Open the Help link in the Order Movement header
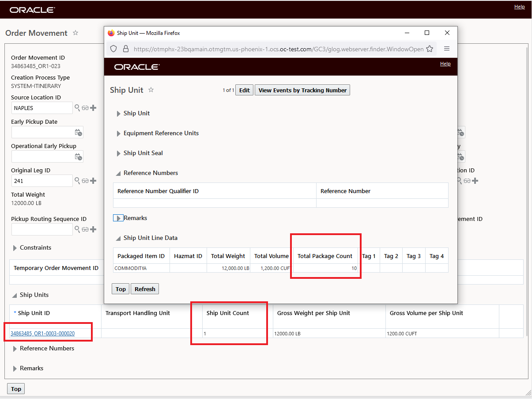 tap(520, 7)
